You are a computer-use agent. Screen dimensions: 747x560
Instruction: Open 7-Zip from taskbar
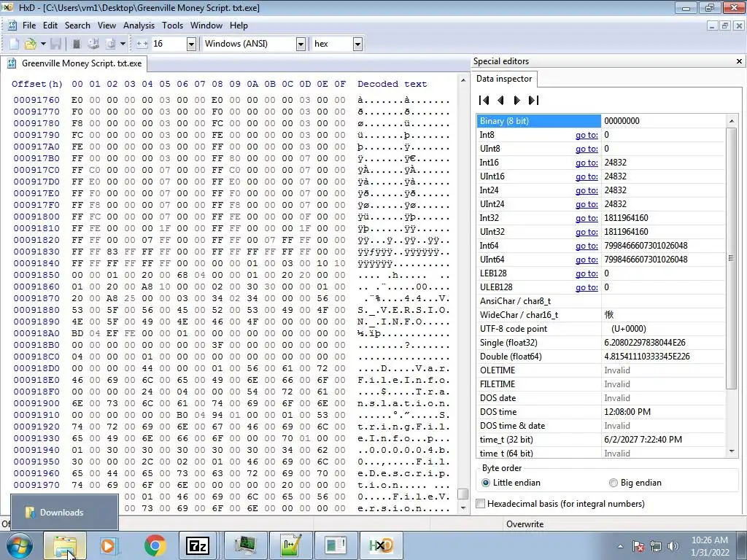point(197,545)
